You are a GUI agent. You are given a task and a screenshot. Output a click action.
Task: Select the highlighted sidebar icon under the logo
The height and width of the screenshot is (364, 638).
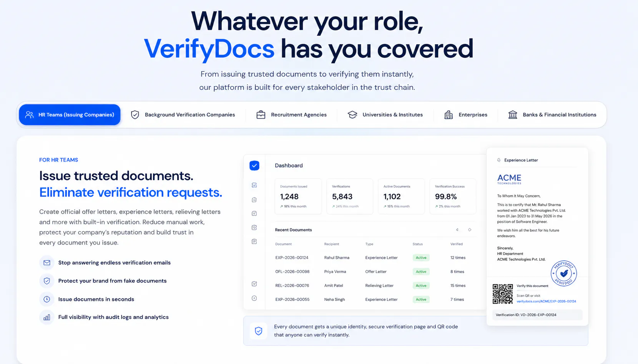pyautogui.click(x=254, y=185)
